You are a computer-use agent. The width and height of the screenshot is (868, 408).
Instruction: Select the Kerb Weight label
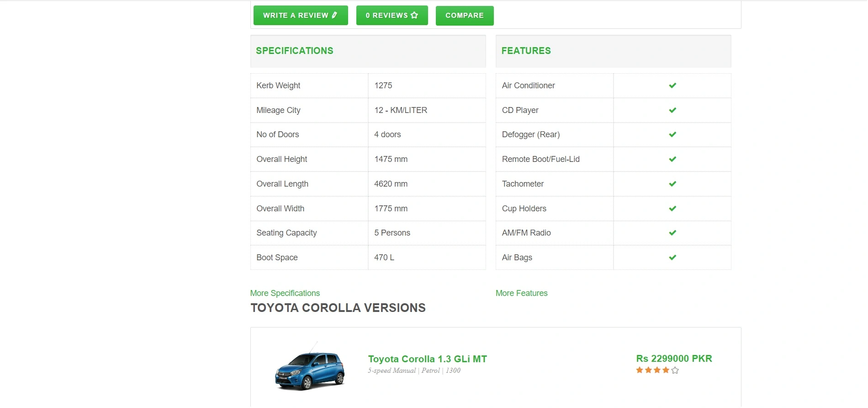coord(278,86)
